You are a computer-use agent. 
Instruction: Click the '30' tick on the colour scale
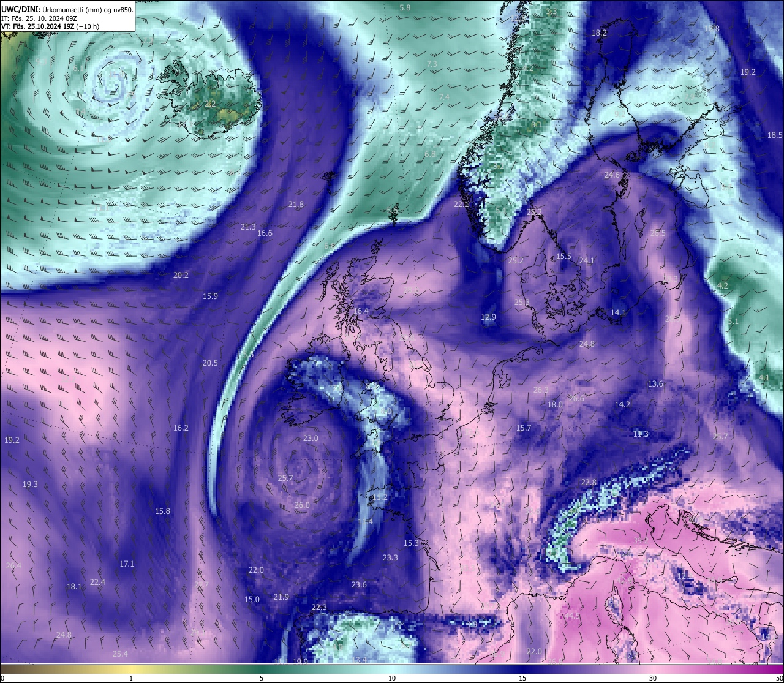[653, 678]
